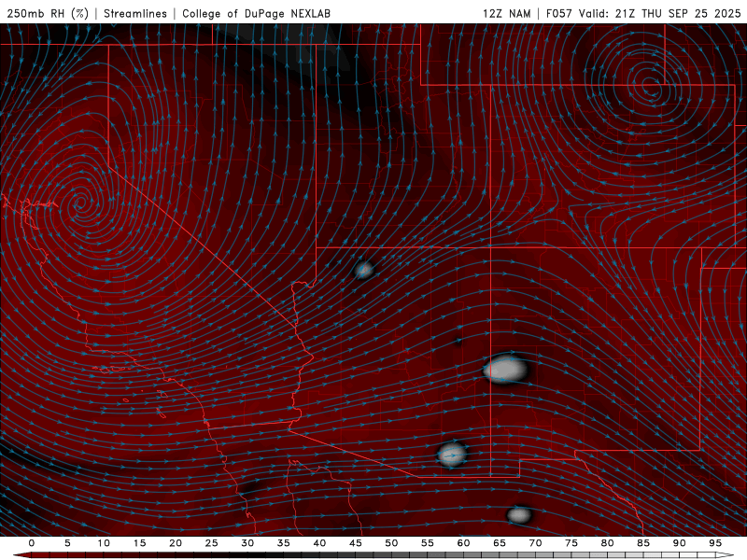
Task: Click the "12Z NAM" model run label
Action: (x=506, y=13)
